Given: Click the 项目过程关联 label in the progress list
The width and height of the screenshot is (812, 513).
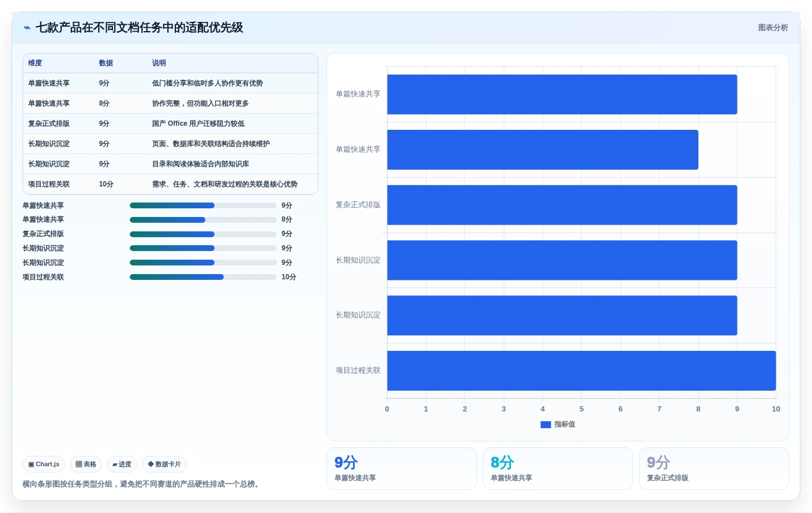Looking at the screenshot, I should pyautogui.click(x=43, y=277).
